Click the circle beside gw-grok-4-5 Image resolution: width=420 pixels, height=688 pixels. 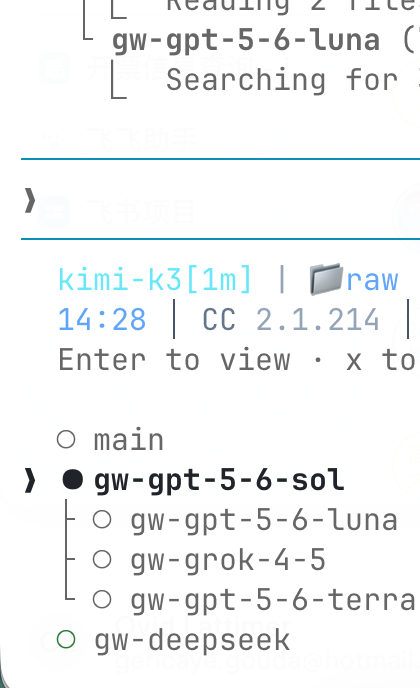(x=102, y=559)
